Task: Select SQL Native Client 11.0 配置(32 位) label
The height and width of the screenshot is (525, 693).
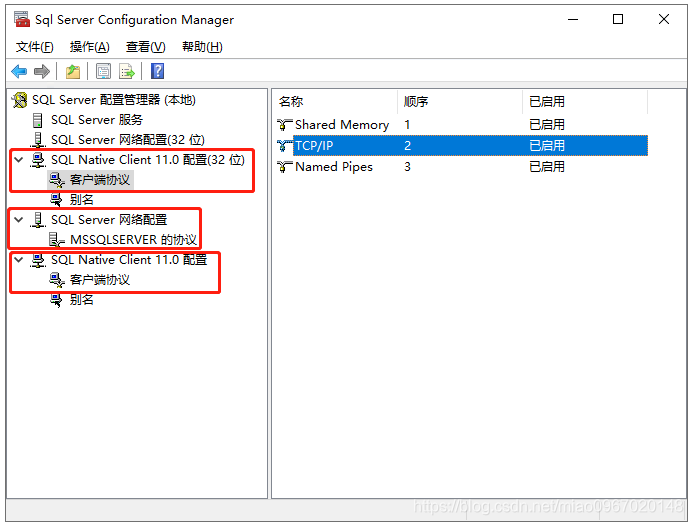Action: [x=148, y=160]
